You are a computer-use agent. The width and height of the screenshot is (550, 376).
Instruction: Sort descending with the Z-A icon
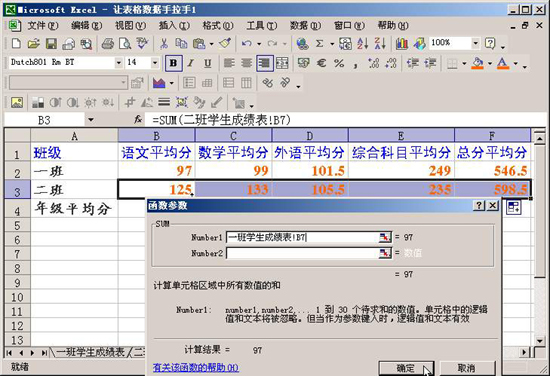click(x=380, y=43)
